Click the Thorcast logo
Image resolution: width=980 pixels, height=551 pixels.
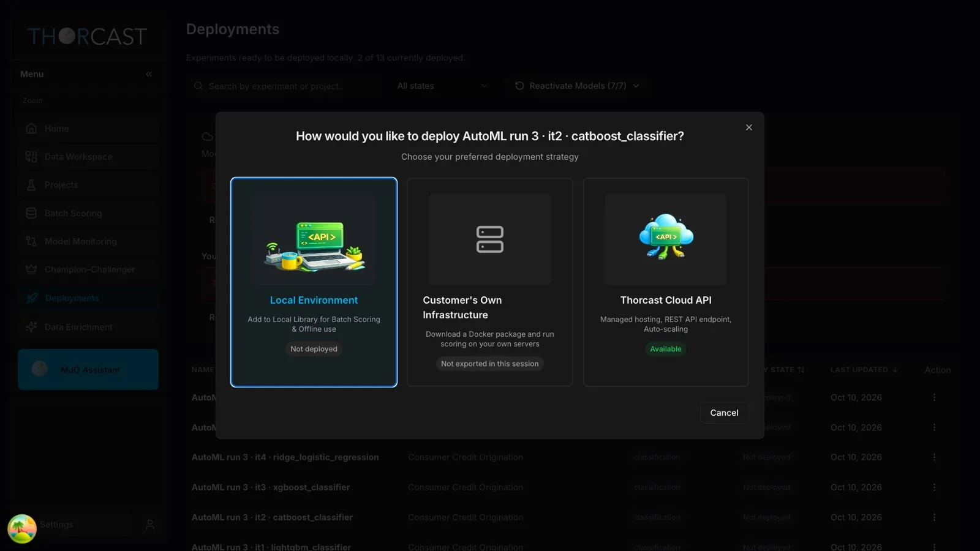pyautogui.click(x=87, y=37)
